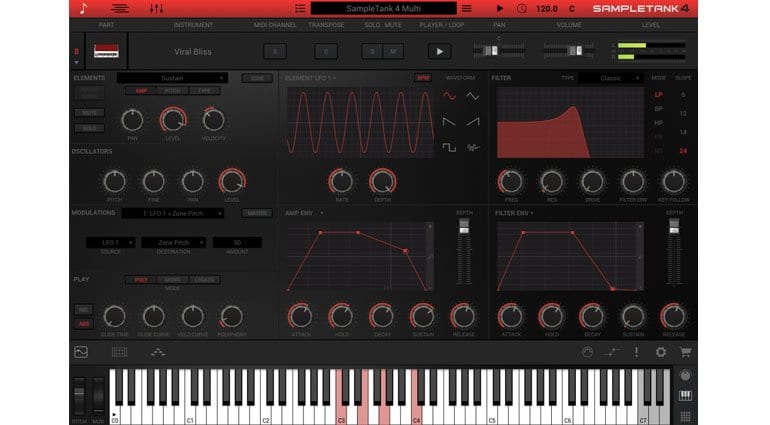The width and height of the screenshot is (770, 425).
Task: Expand the FILTER ENV selector arrow
Action: (532, 213)
